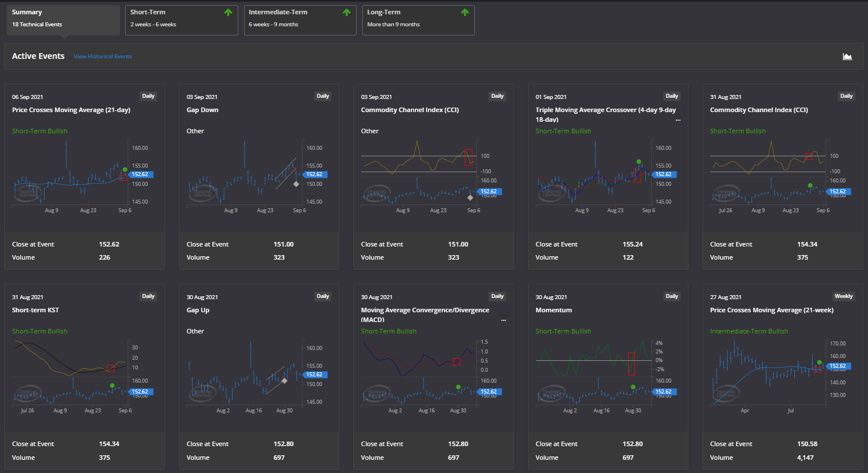Open the Long-Term tab
Image resolution: width=868 pixels, height=473 pixels.
(x=418, y=19)
